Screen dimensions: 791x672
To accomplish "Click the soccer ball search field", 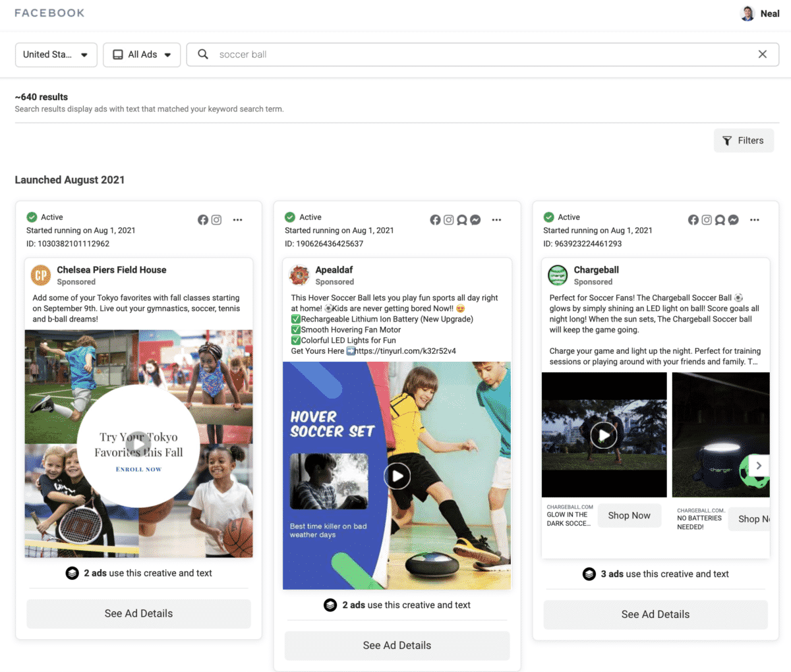I will click(x=483, y=55).
